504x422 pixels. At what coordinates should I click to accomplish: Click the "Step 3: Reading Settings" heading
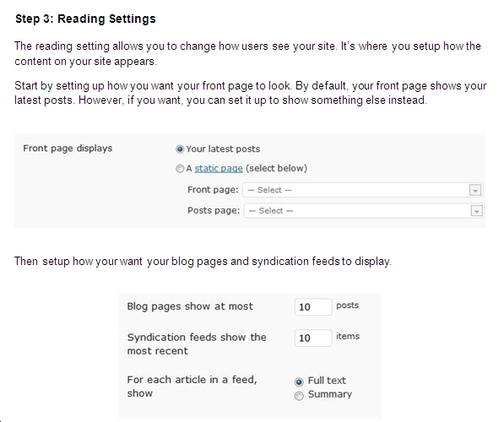85,19
